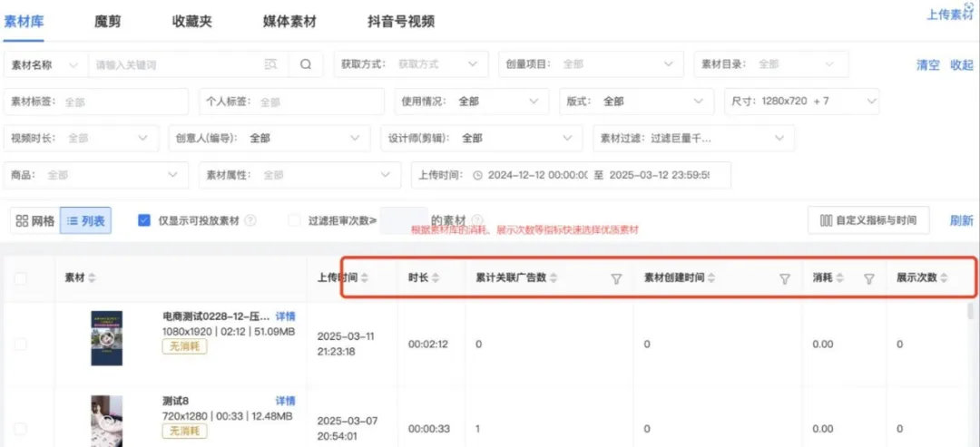Switch to 网格 grid view

click(x=35, y=220)
